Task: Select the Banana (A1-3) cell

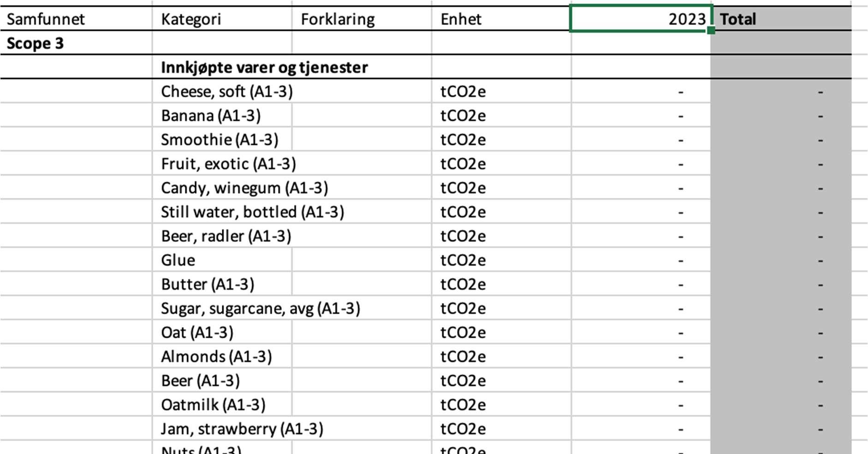Action: (x=222, y=115)
